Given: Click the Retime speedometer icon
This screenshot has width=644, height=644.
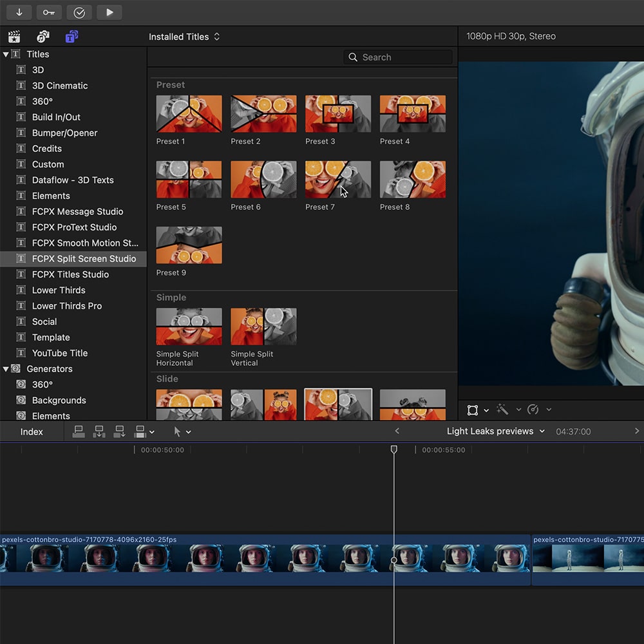Looking at the screenshot, I should point(533,410).
